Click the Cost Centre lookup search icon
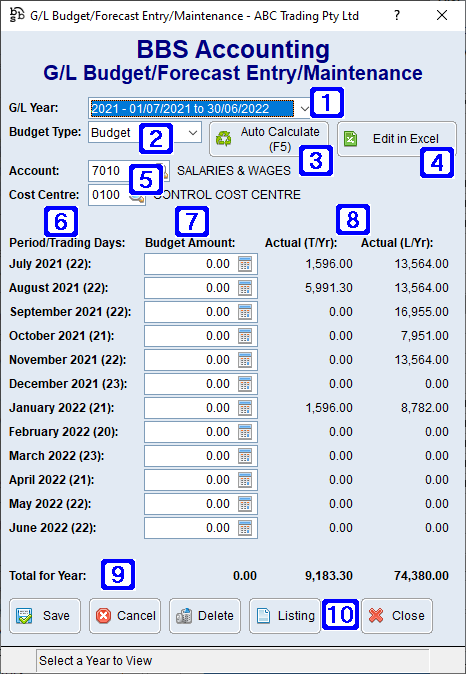 click(x=138, y=197)
